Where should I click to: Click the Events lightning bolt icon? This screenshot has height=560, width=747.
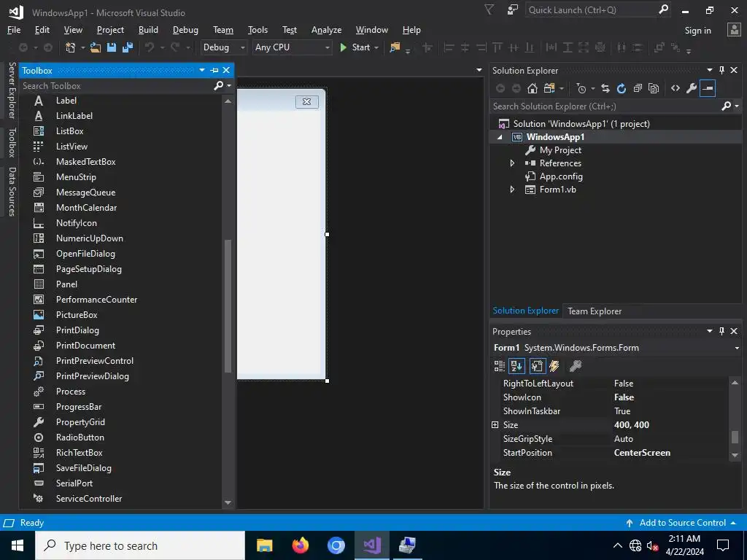point(554,366)
